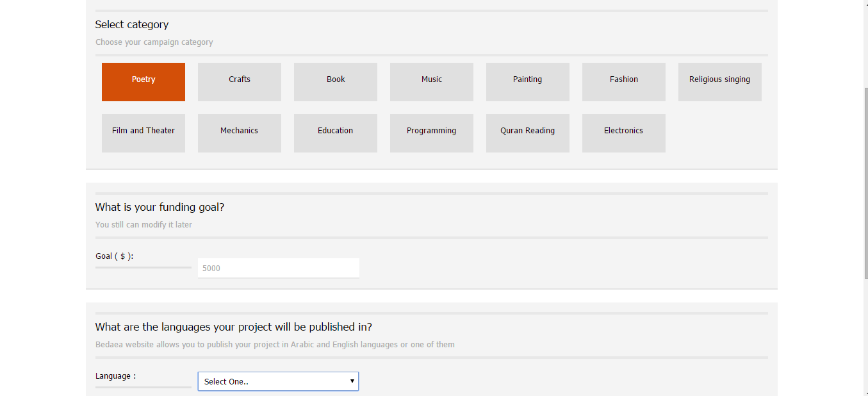Viewport: 868px width, 396px height.
Task: Select Film and Theater category
Action: 143,133
